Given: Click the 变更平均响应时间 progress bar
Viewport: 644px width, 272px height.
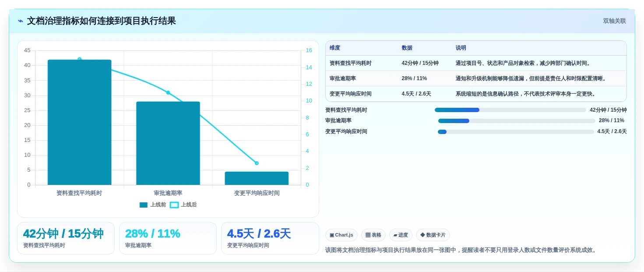Looking at the screenshot, I should (x=516, y=132).
